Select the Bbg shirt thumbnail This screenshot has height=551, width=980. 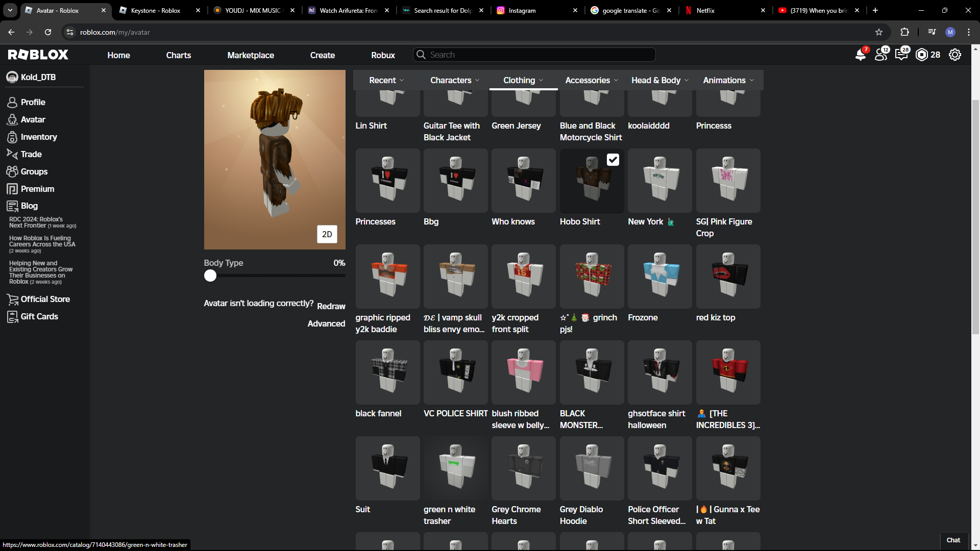[x=456, y=181]
